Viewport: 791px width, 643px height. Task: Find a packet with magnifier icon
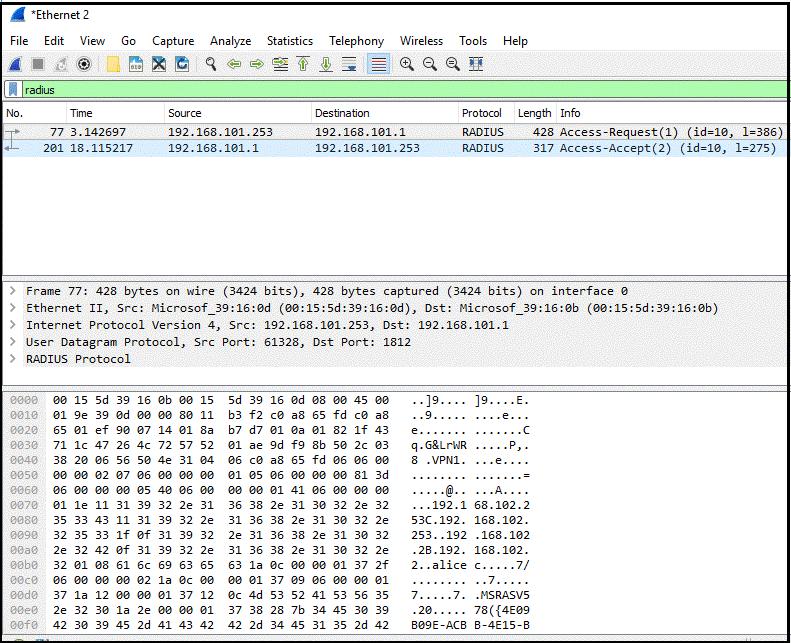(211, 64)
